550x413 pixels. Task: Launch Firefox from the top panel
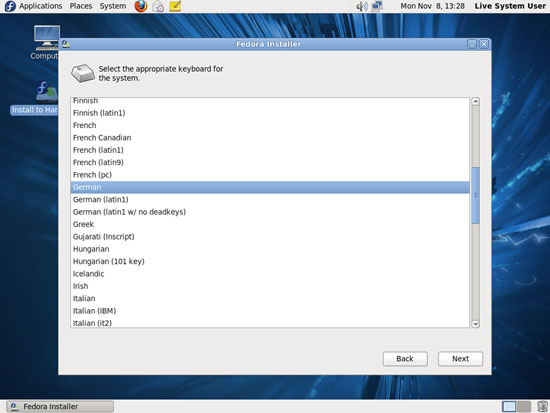tap(141, 6)
